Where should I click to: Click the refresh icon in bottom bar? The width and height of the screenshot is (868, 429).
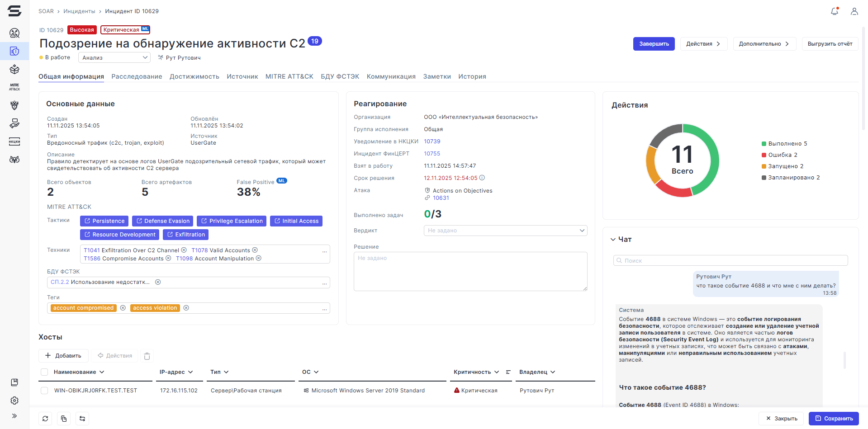(x=45, y=419)
